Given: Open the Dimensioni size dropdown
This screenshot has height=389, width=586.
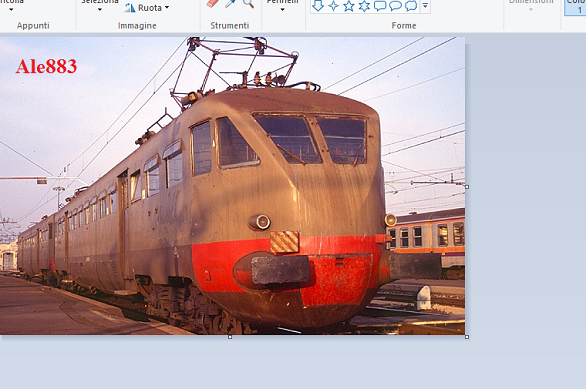Looking at the screenshot, I should tap(531, 6).
